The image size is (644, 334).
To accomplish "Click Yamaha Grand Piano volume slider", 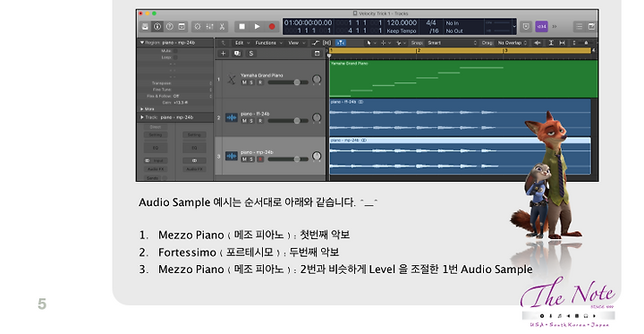I will [x=288, y=82].
